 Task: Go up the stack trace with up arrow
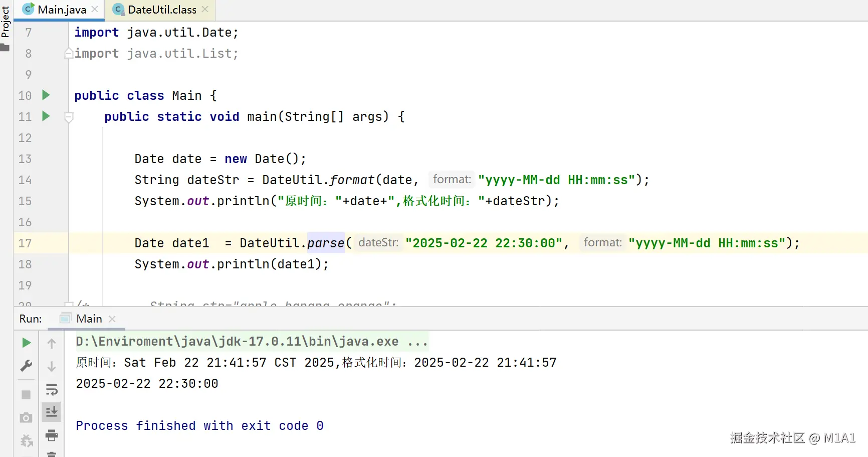coord(52,344)
